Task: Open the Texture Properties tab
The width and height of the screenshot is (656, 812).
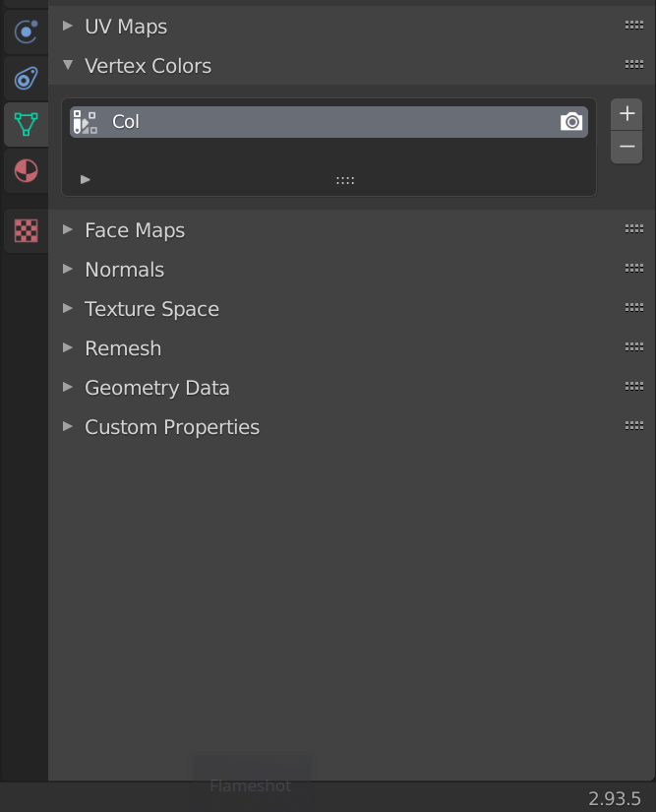Action: (x=27, y=230)
